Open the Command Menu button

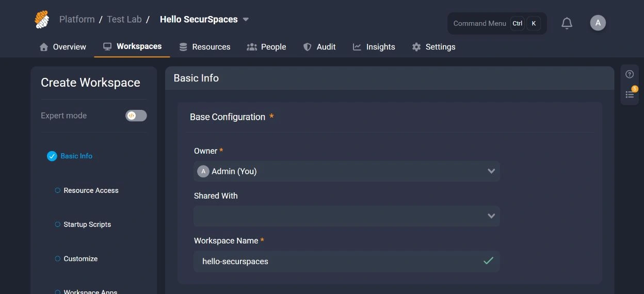click(x=497, y=23)
